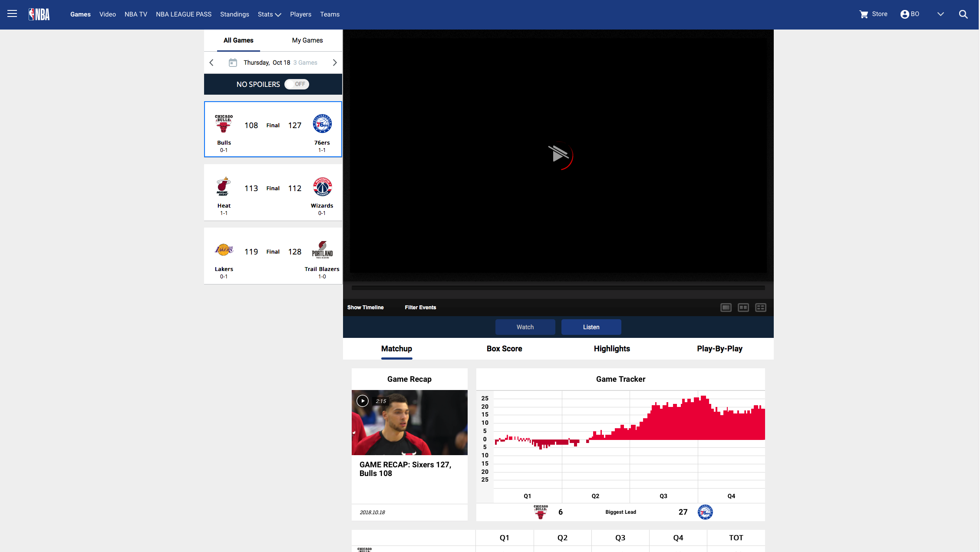Open the site search magnifier
Viewport: 980px width, 552px height.
pos(963,14)
